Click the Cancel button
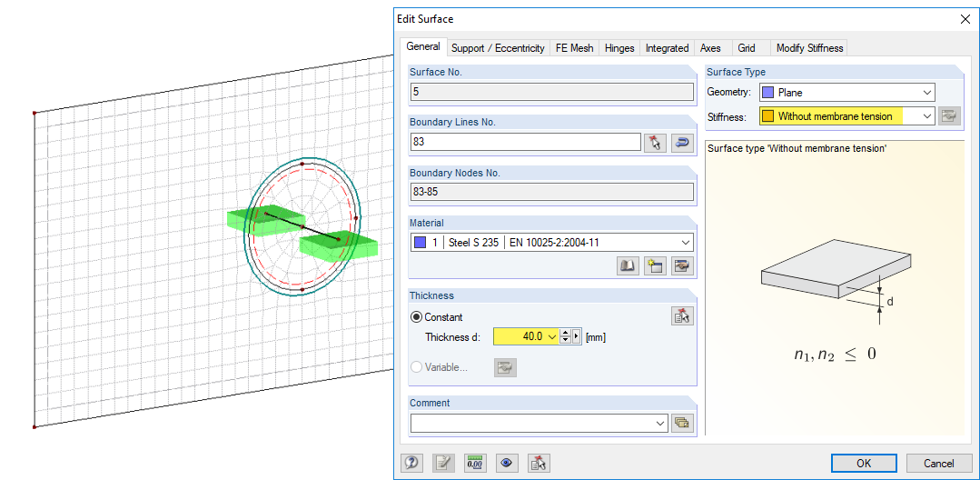 click(939, 463)
